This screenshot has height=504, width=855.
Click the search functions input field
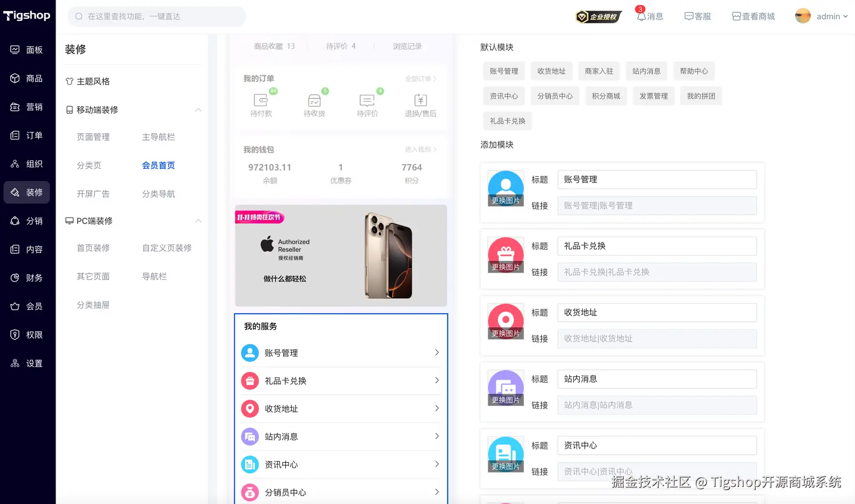157,17
